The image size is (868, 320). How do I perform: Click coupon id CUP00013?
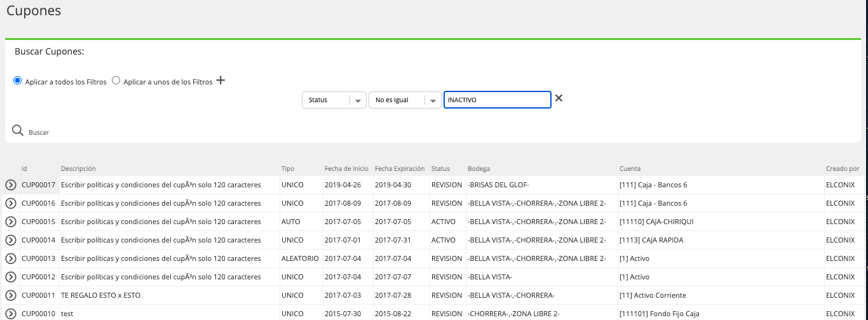pos(39,258)
